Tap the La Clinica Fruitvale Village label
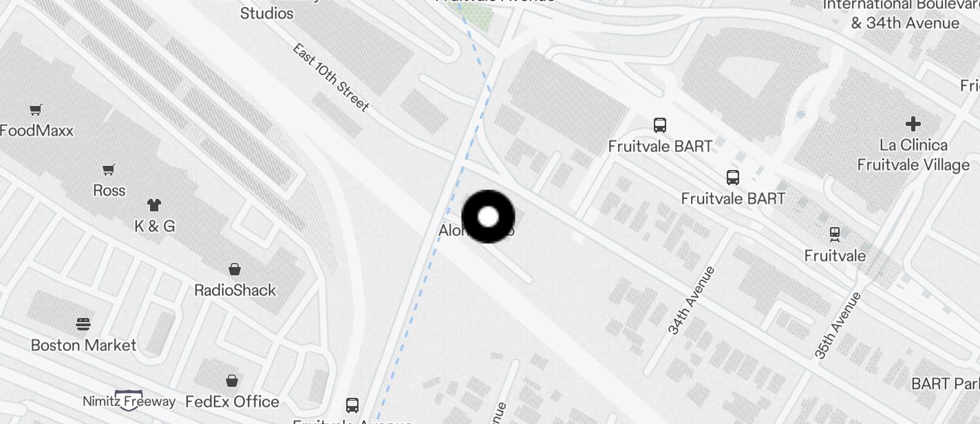This screenshot has height=424, width=980. (913, 155)
